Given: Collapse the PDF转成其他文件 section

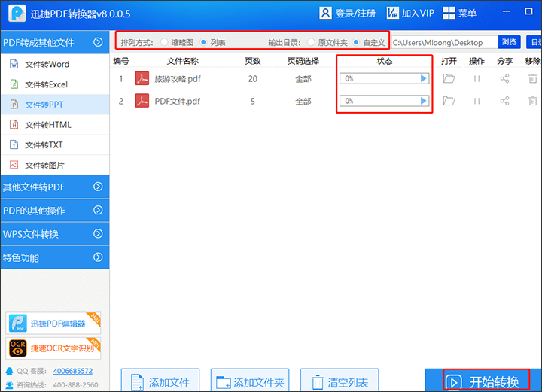Looking at the screenshot, I should [98, 42].
